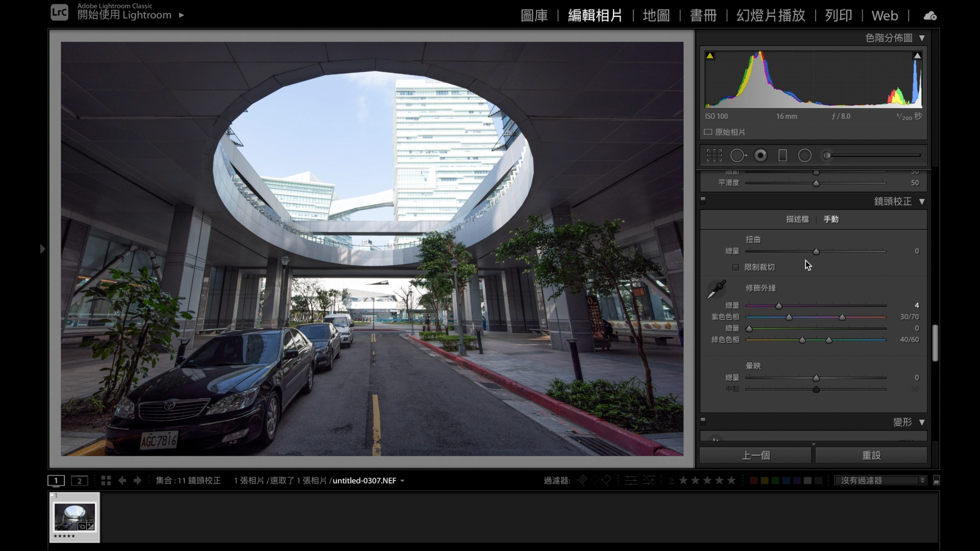Click the purple 總量 value 4
This screenshot has width=980, height=551.
click(917, 306)
